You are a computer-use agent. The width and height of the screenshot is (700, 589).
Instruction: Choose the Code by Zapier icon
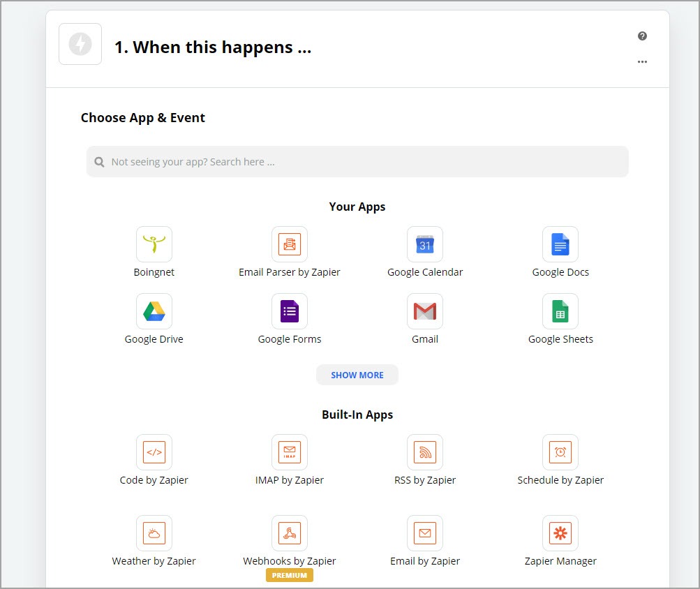154,452
